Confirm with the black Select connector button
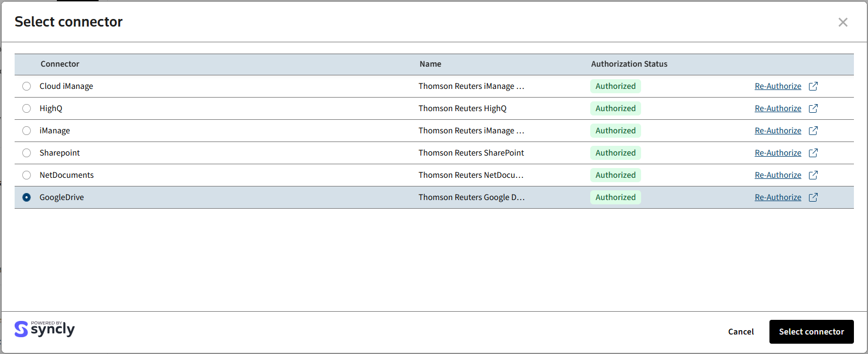This screenshot has width=868, height=354. click(811, 332)
